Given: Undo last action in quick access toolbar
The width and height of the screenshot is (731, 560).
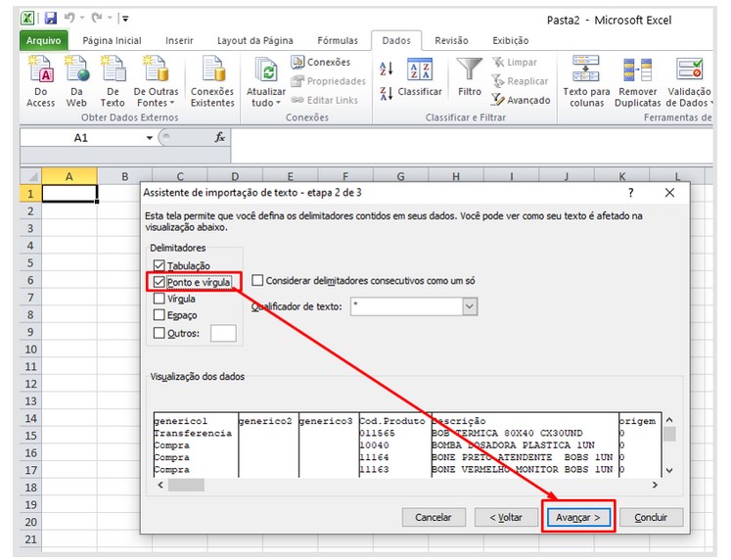Looking at the screenshot, I should 69,18.
